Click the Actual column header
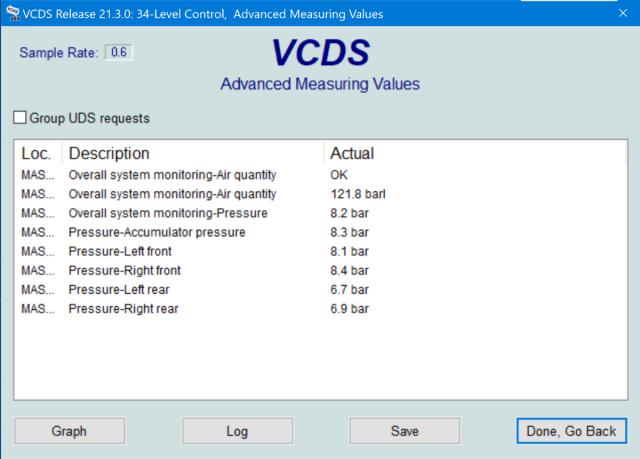The height and width of the screenshot is (459, 640). tap(475, 153)
